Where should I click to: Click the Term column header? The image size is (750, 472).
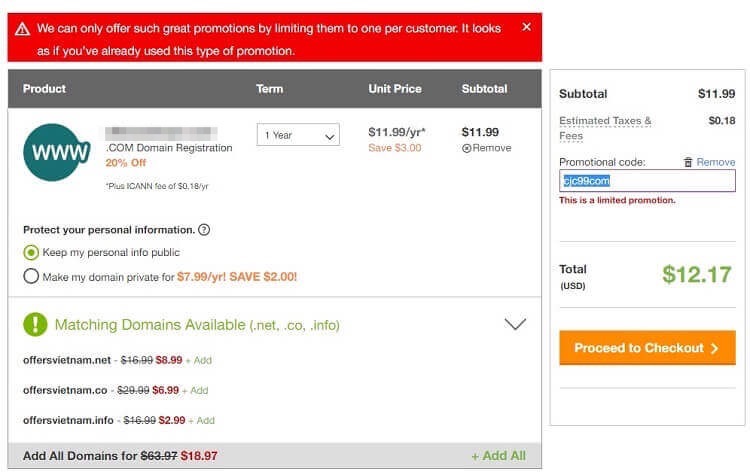(269, 88)
